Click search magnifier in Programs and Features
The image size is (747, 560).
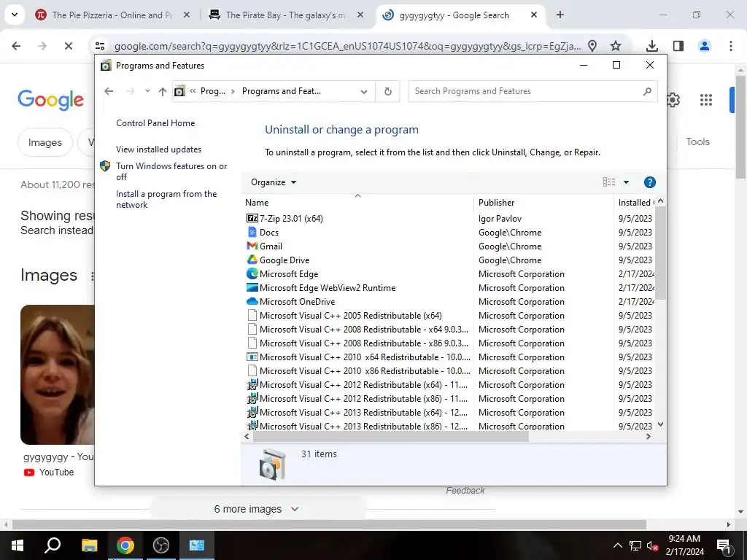coord(646,91)
